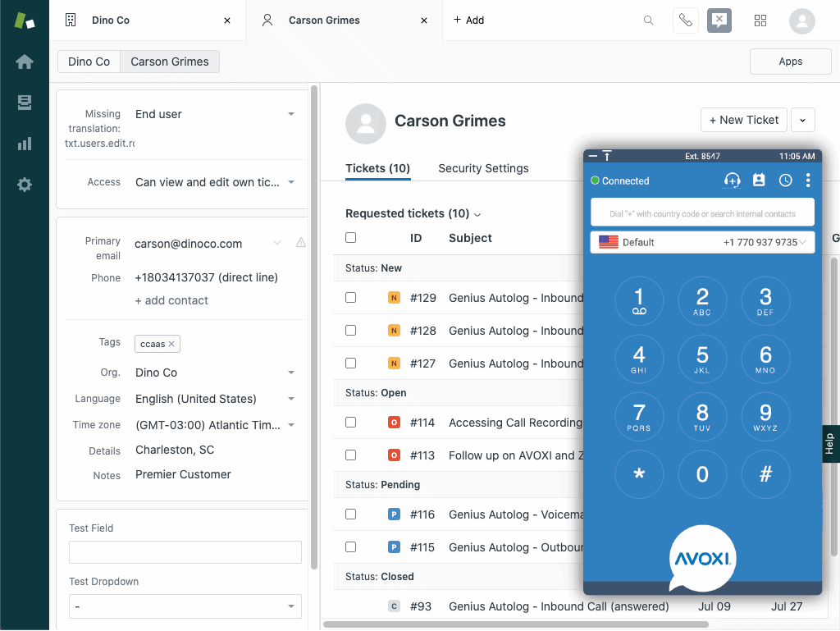
Task: Click the Apps button
Action: (x=790, y=61)
